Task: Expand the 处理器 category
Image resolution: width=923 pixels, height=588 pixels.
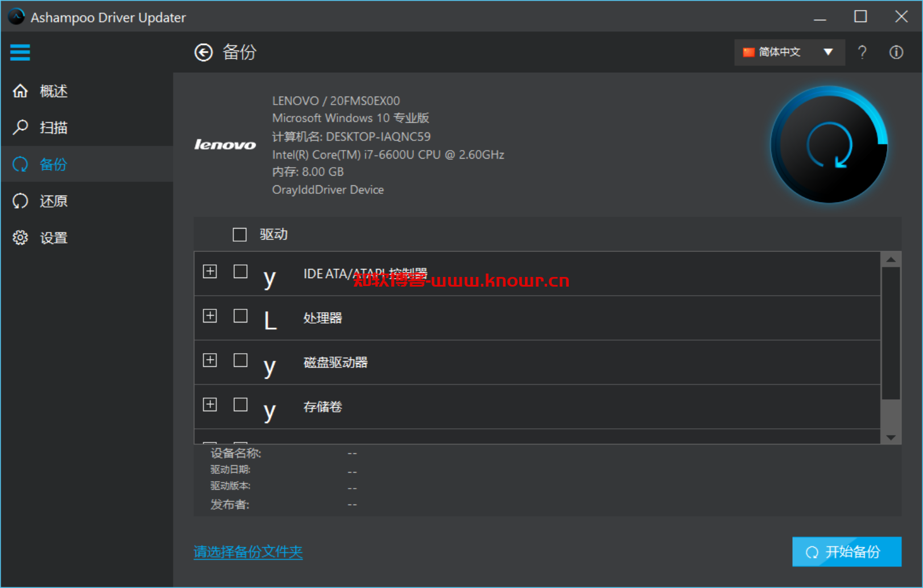Action: point(210,316)
